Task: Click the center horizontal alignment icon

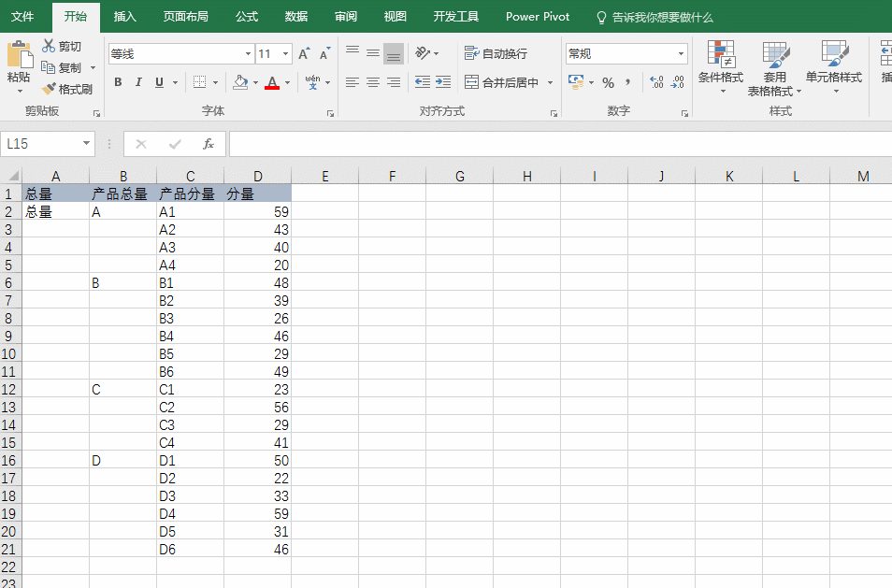Action: [x=373, y=82]
